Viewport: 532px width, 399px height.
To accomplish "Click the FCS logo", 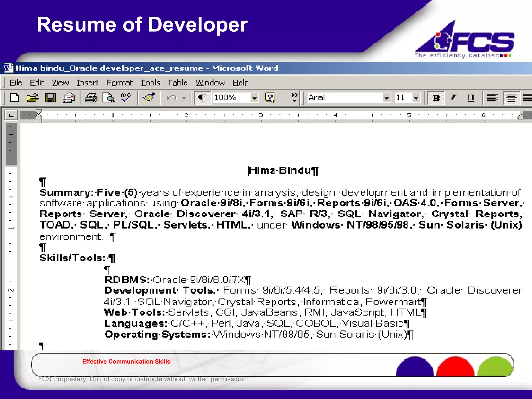I will coord(464,39).
